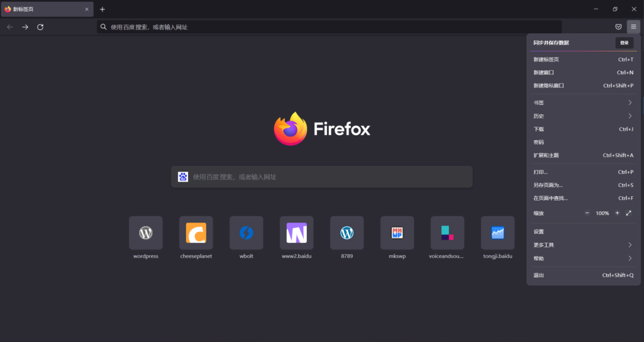Open 密码 from the menu
The image size is (644, 342).
[583, 142]
